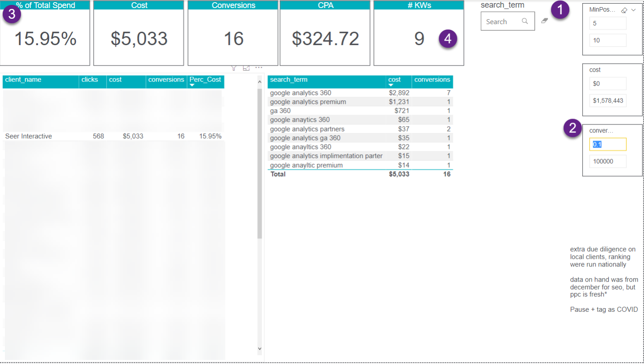Expand the MinPos slicer dropdown chevron

click(633, 10)
